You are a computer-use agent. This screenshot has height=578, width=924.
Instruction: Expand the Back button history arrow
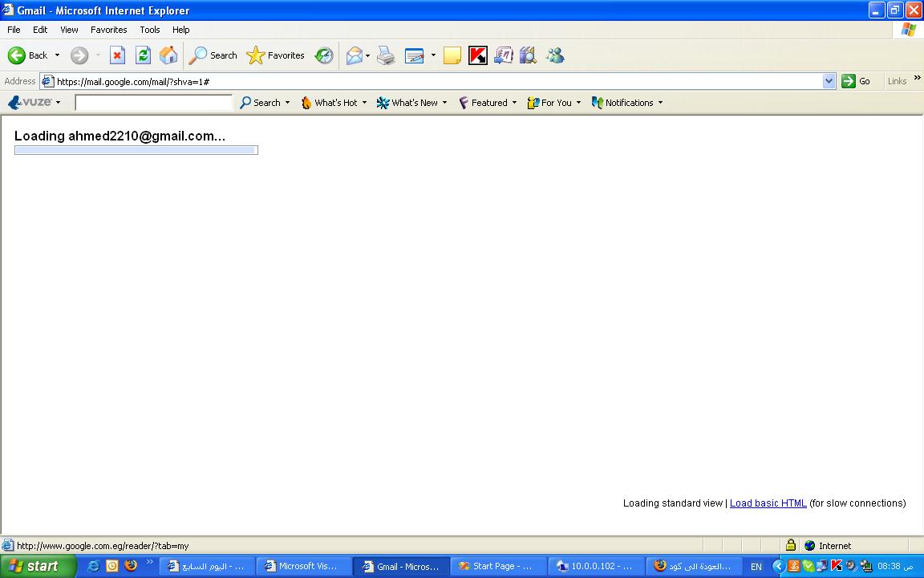pyautogui.click(x=57, y=55)
